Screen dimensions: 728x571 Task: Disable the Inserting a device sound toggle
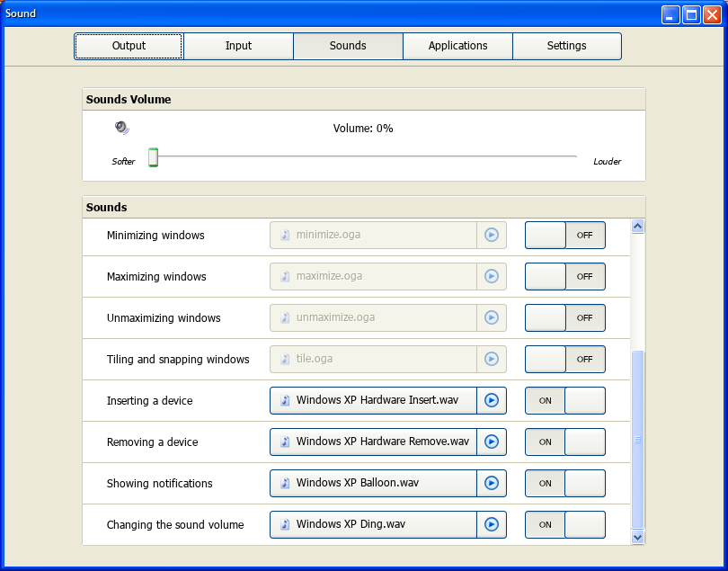pos(565,400)
